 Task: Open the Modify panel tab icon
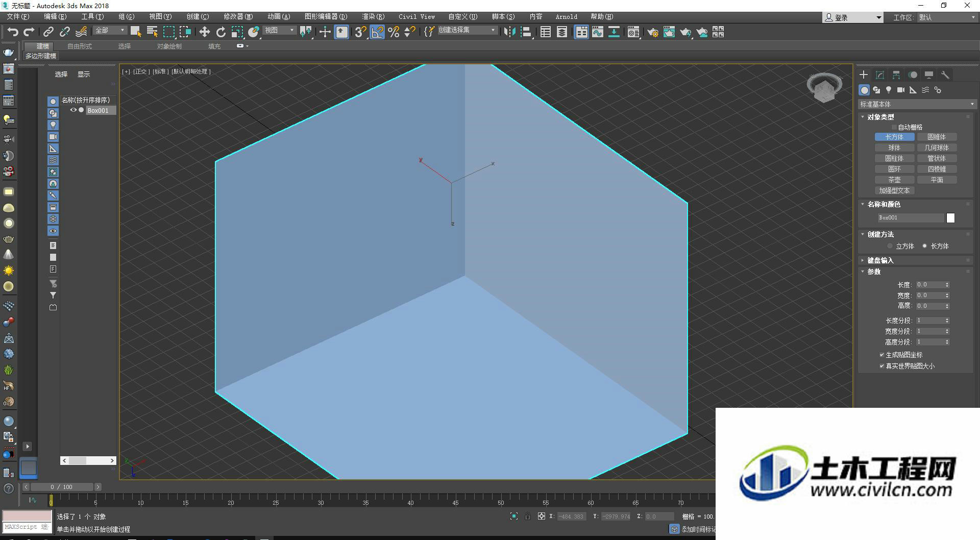click(x=880, y=75)
